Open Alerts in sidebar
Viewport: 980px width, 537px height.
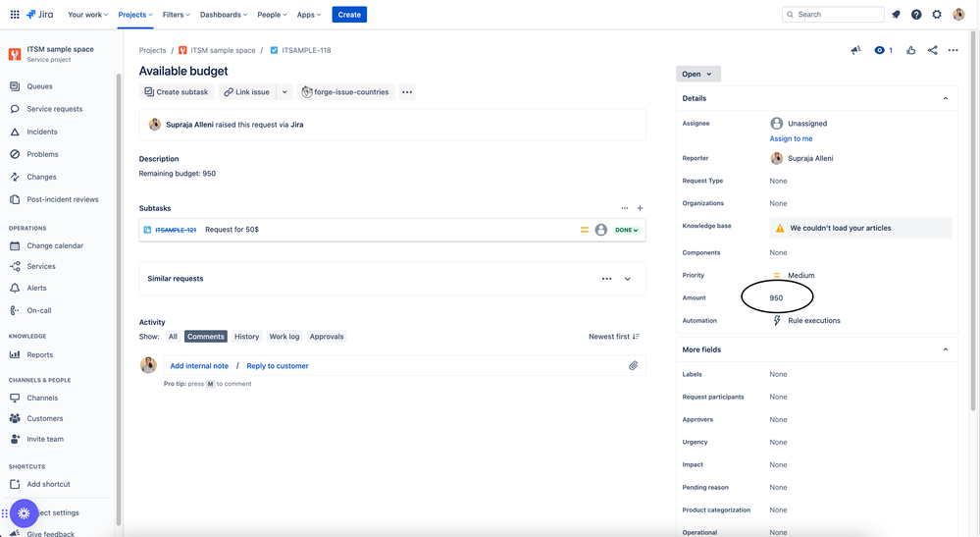coord(36,289)
